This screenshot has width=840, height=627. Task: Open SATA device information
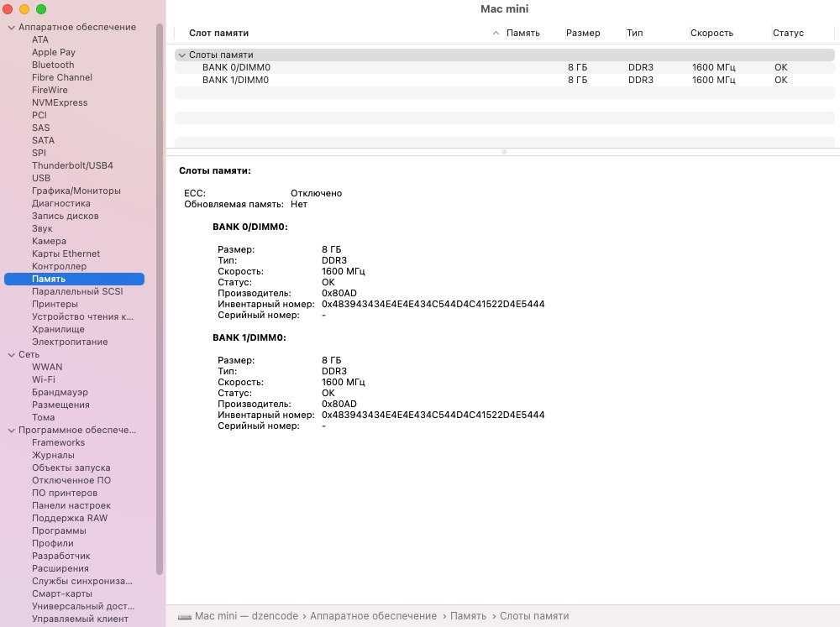(x=43, y=140)
